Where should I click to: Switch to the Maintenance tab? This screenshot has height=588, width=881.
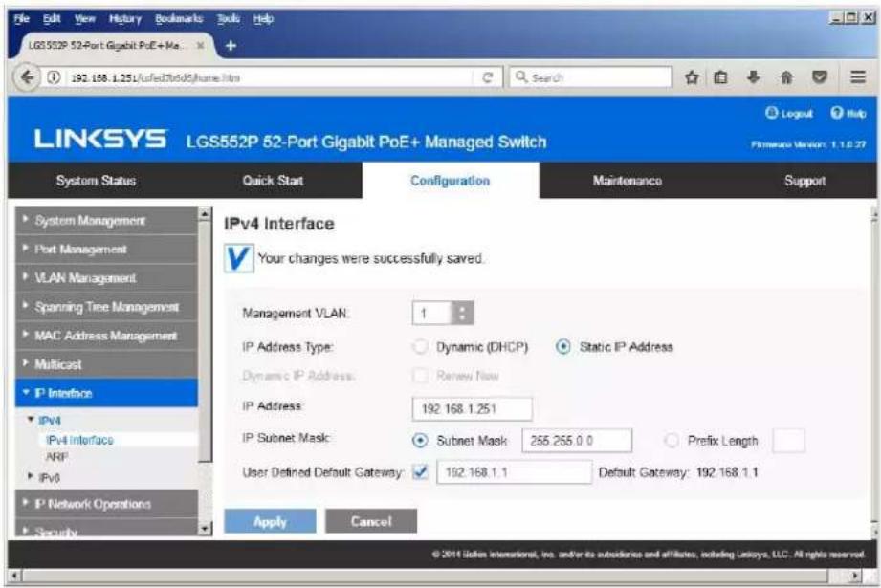628,181
